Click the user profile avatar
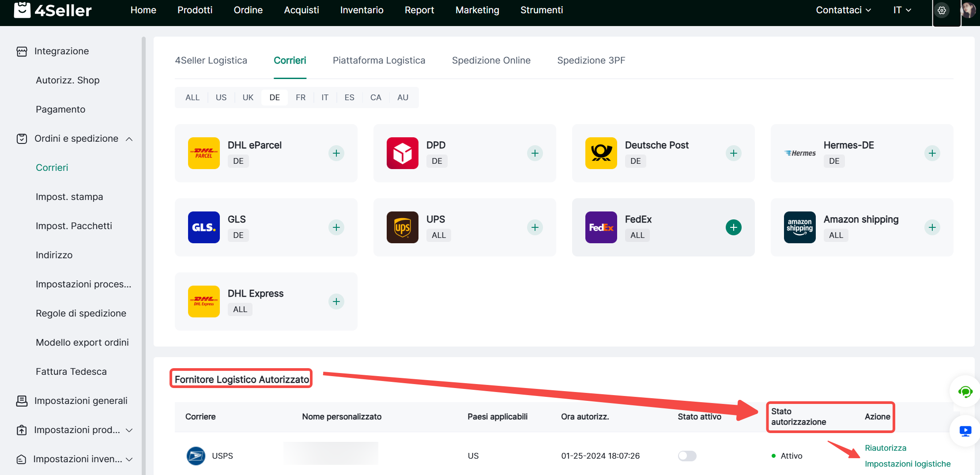Screen dimensions: 980x475 [969, 10]
